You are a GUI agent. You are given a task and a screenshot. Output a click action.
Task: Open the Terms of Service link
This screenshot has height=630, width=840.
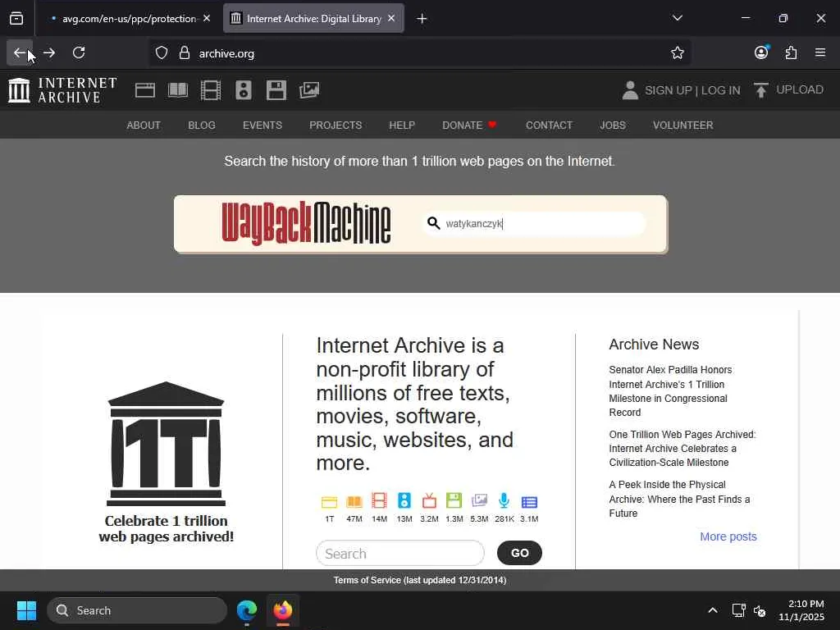tap(420, 580)
